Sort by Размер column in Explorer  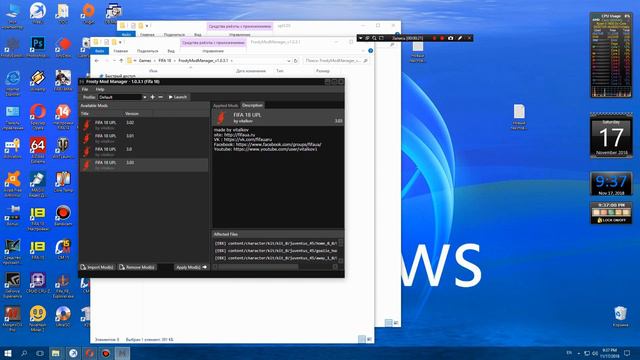(322, 71)
